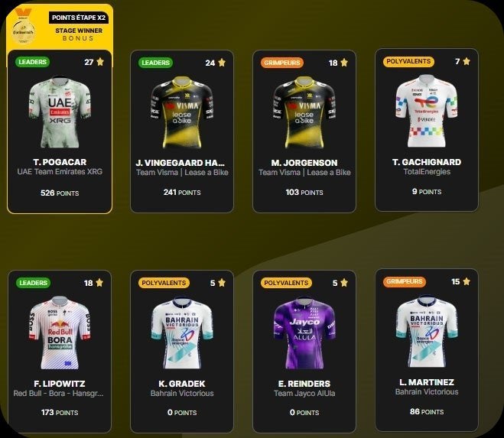Viewport: 504px width, 438px height.
Task: Click the star icon on Reinders' card
Action: pyautogui.click(x=344, y=283)
